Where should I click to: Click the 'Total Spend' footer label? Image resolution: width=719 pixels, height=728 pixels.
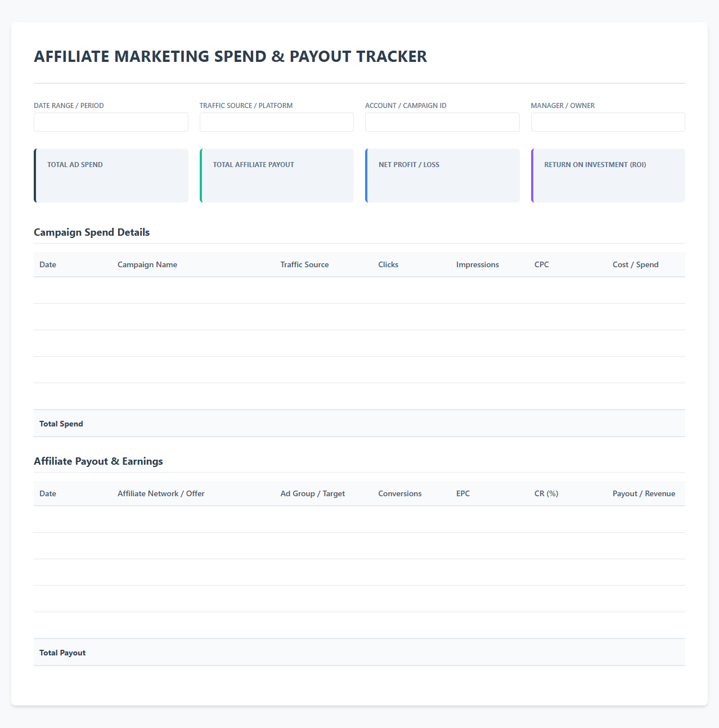click(x=61, y=424)
